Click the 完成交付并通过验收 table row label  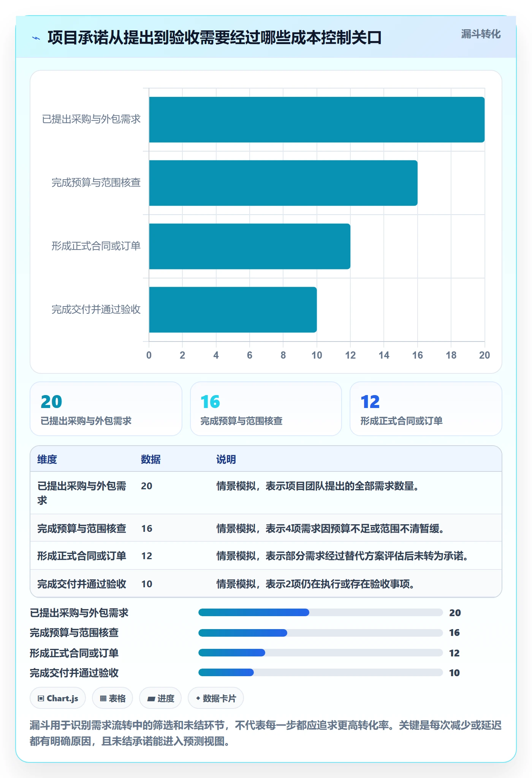click(x=82, y=584)
